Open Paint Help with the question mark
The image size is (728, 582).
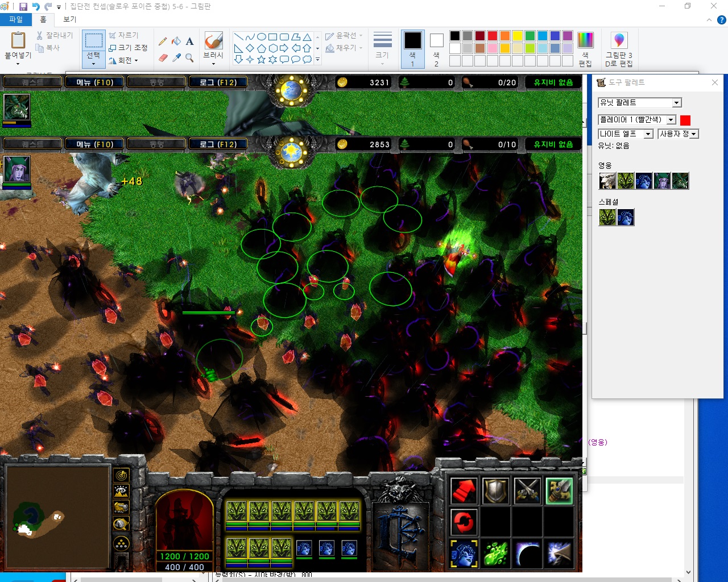(721, 20)
